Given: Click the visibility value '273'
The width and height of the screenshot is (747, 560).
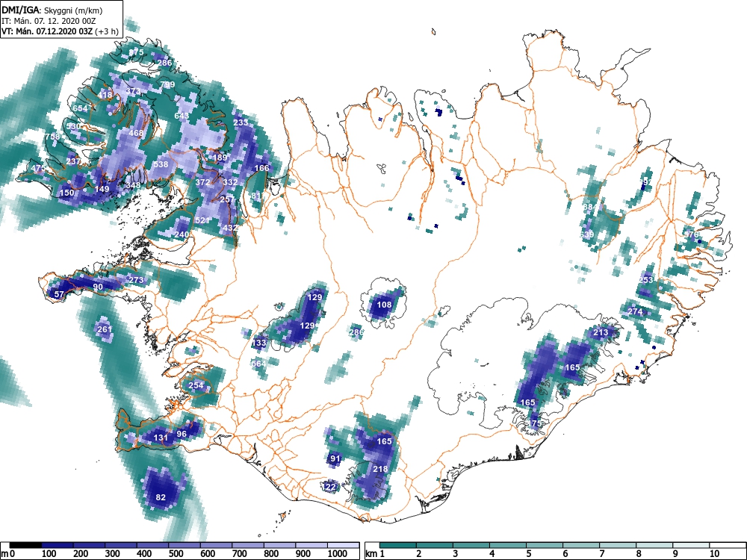Looking at the screenshot, I should (x=136, y=279).
